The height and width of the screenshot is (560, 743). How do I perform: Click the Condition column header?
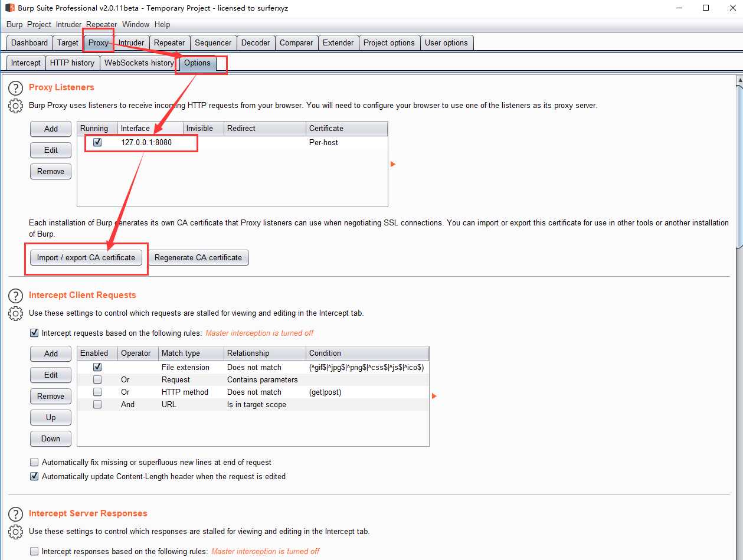point(368,353)
